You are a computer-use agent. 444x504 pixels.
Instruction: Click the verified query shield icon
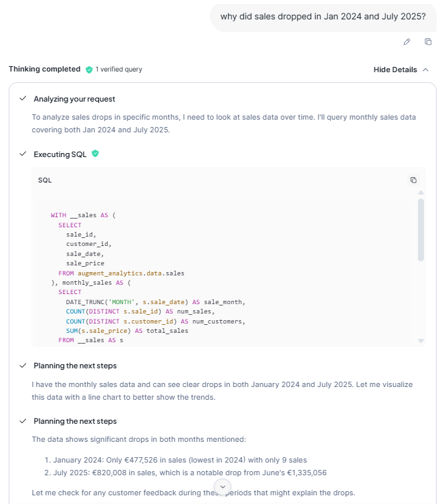pos(88,70)
